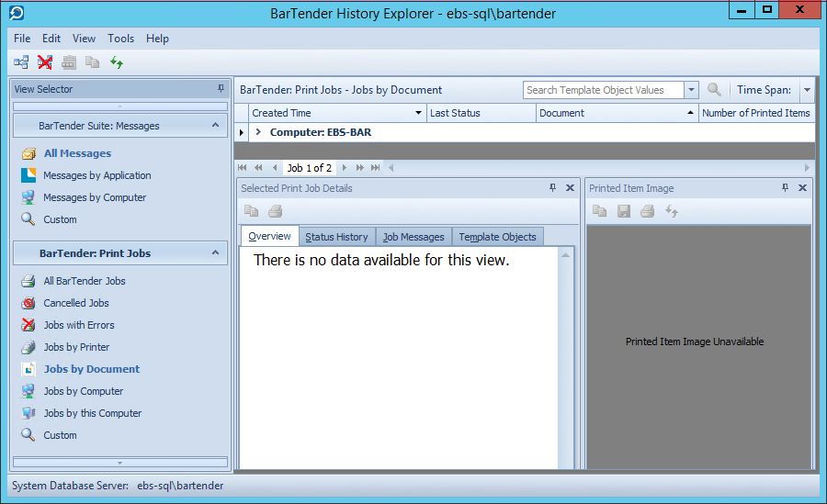Switch to the Status History tab

click(x=336, y=237)
